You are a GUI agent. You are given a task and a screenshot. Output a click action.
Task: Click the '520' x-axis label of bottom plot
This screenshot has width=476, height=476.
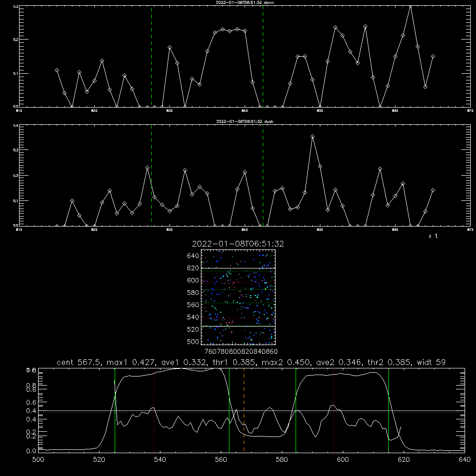(x=99, y=460)
